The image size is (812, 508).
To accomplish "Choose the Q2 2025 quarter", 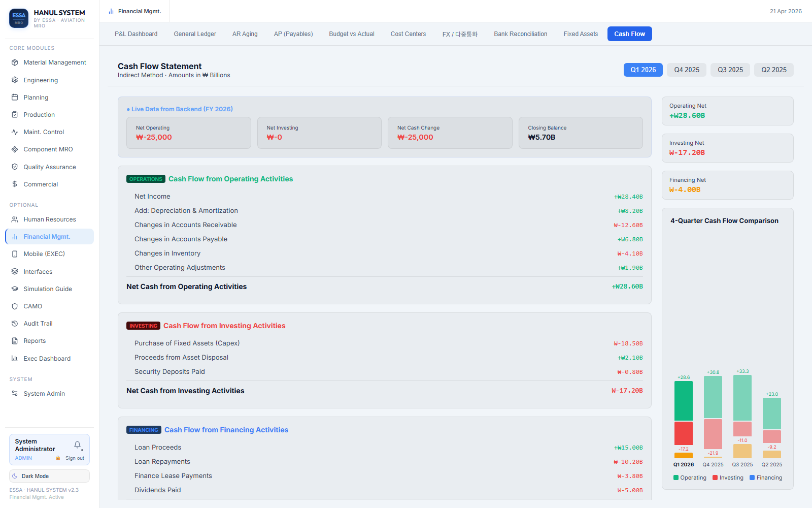I will tap(774, 70).
